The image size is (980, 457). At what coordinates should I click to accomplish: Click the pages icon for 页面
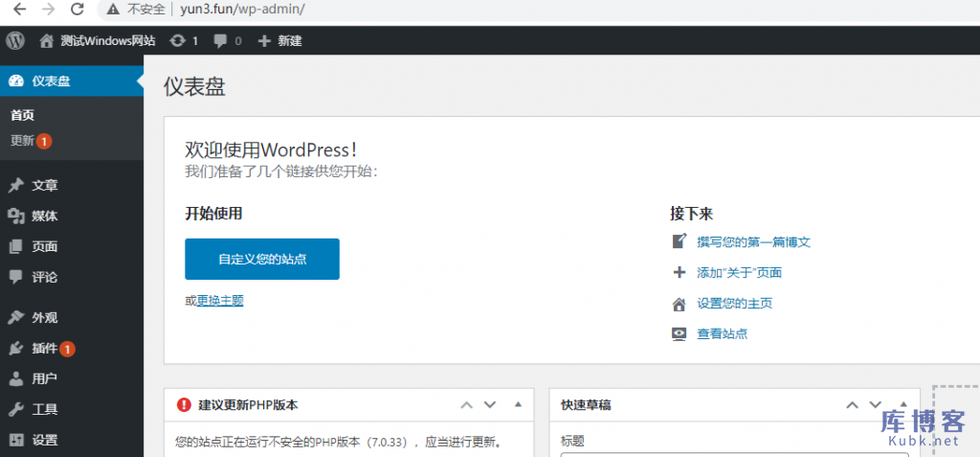pos(15,246)
